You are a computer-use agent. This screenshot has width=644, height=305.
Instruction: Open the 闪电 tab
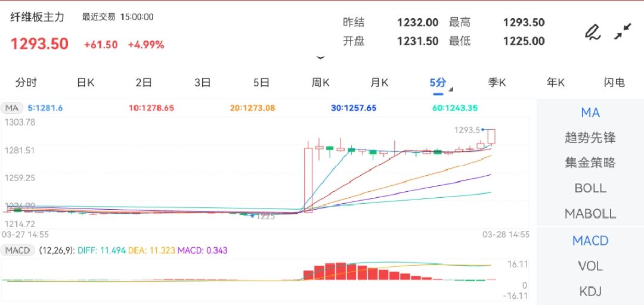(x=614, y=83)
